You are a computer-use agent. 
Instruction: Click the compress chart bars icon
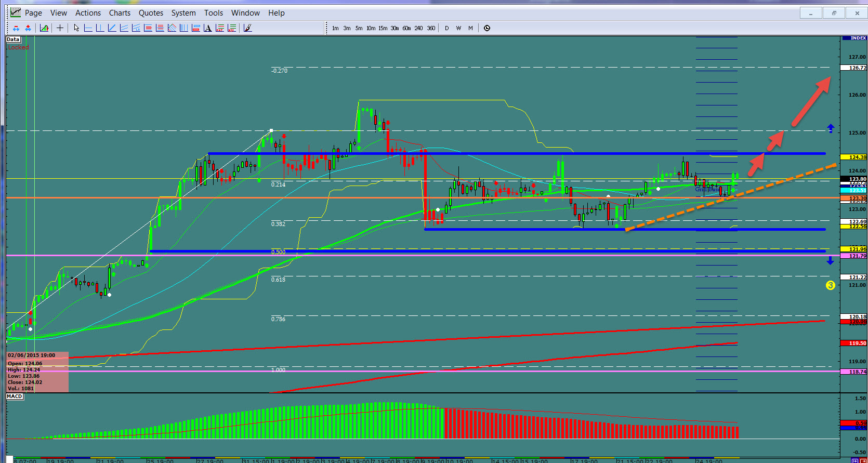click(x=16, y=28)
